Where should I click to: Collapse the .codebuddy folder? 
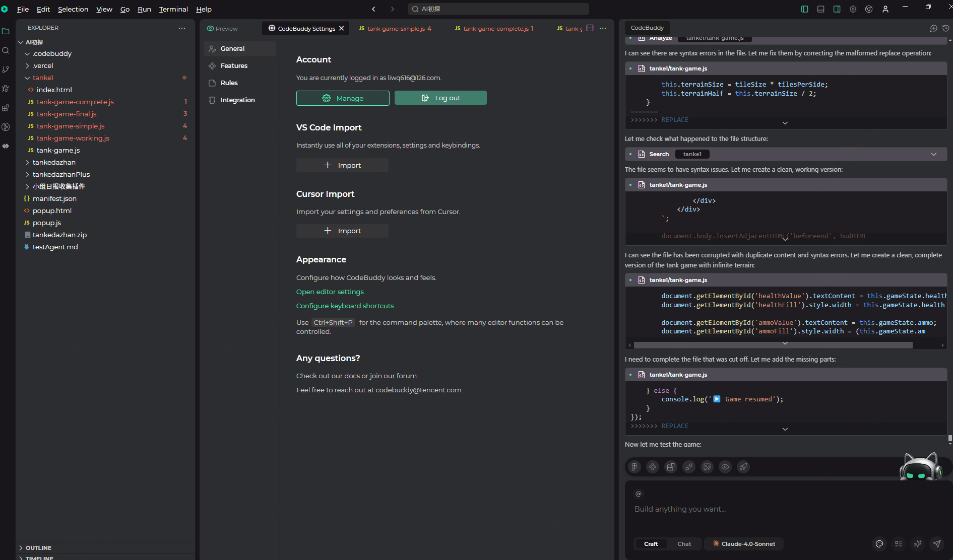point(27,54)
